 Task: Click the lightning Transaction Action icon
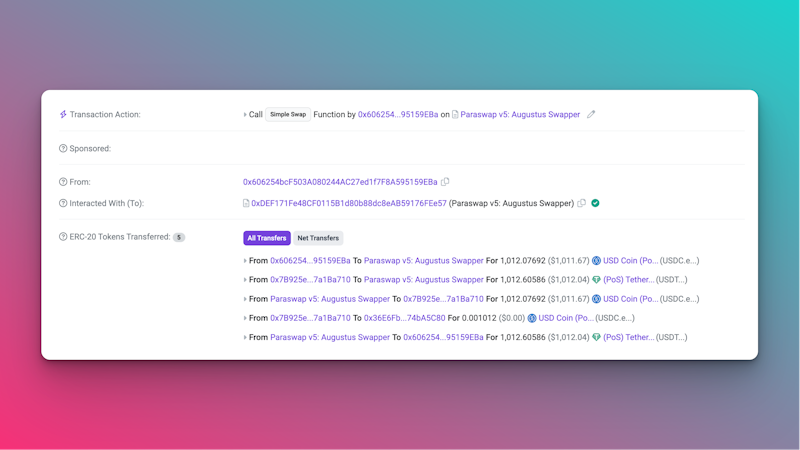63,114
